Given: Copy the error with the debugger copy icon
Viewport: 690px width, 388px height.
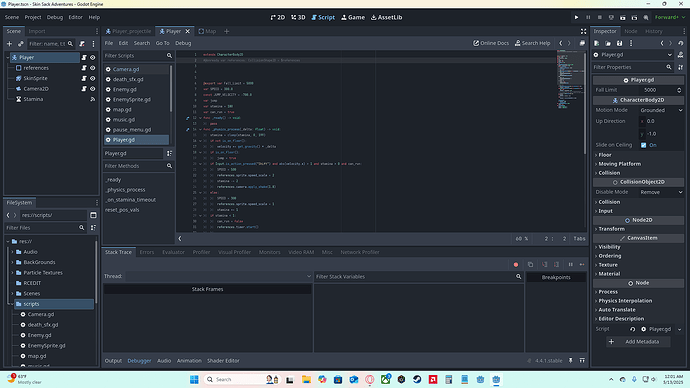Looking at the screenshot, I should click(x=530, y=264).
